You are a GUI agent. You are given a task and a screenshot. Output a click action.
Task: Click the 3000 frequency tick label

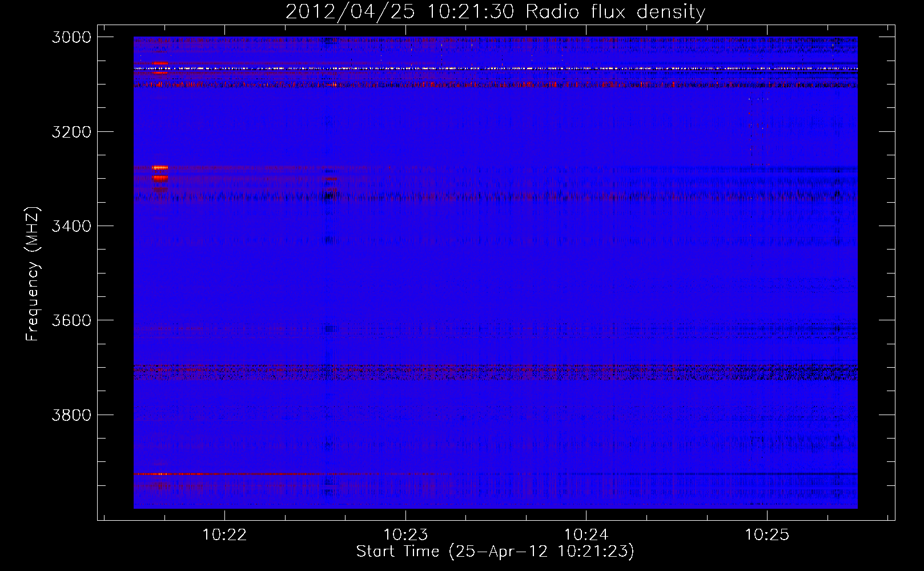71,37
